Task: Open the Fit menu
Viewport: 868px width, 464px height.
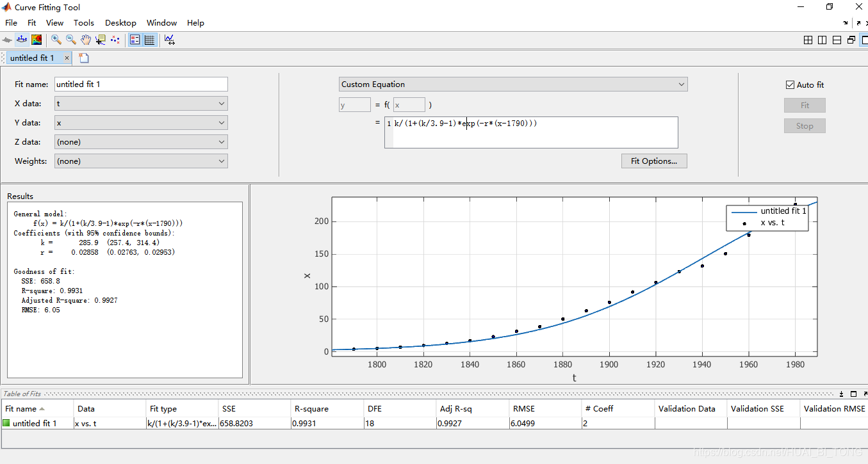Action: click(x=32, y=22)
